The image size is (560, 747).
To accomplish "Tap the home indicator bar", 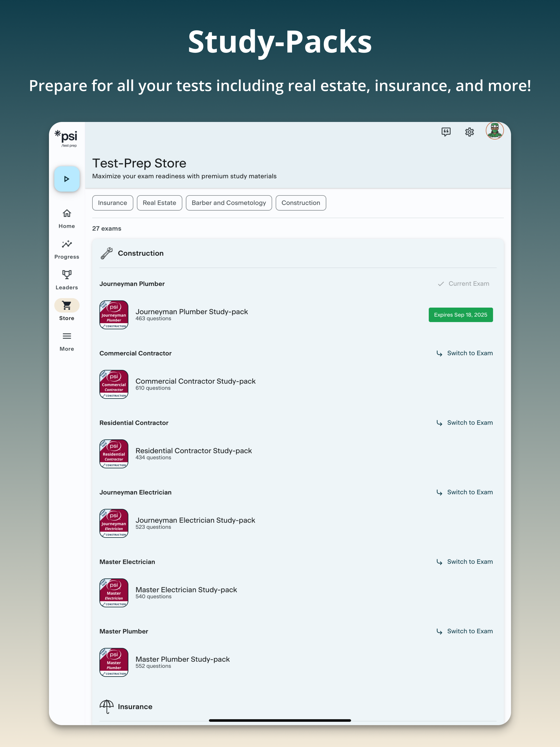I will point(280,720).
